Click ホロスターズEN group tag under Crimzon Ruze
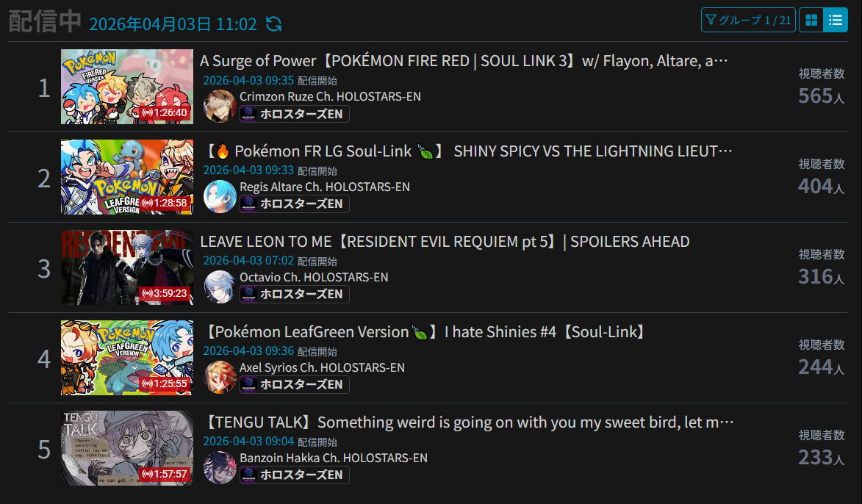The height and width of the screenshot is (504, 862). click(x=295, y=114)
